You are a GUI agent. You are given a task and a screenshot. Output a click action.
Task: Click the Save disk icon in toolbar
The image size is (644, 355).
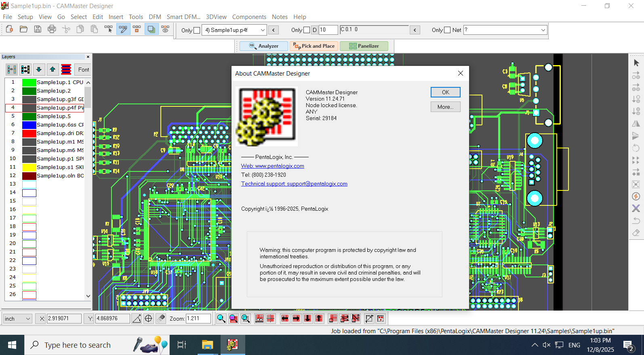pyautogui.click(x=38, y=29)
